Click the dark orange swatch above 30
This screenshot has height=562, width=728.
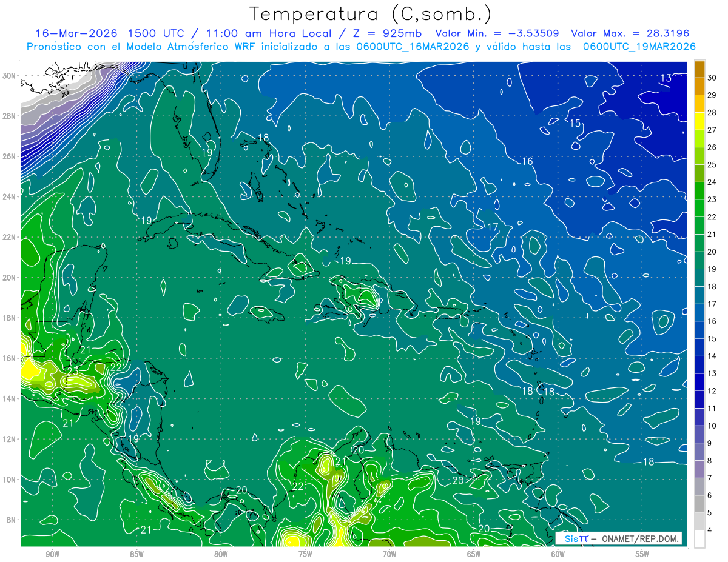pos(699,69)
